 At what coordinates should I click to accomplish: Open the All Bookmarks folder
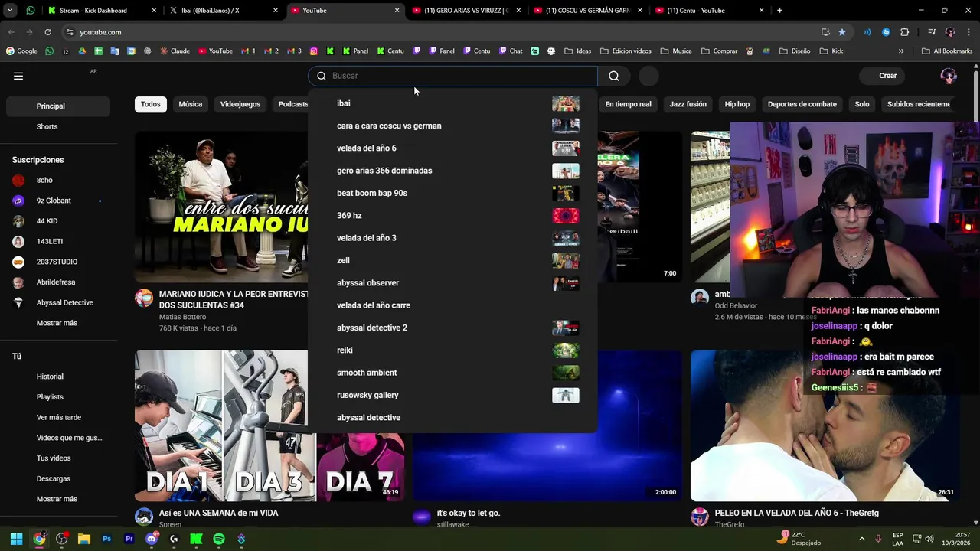pyautogui.click(x=946, y=51)
